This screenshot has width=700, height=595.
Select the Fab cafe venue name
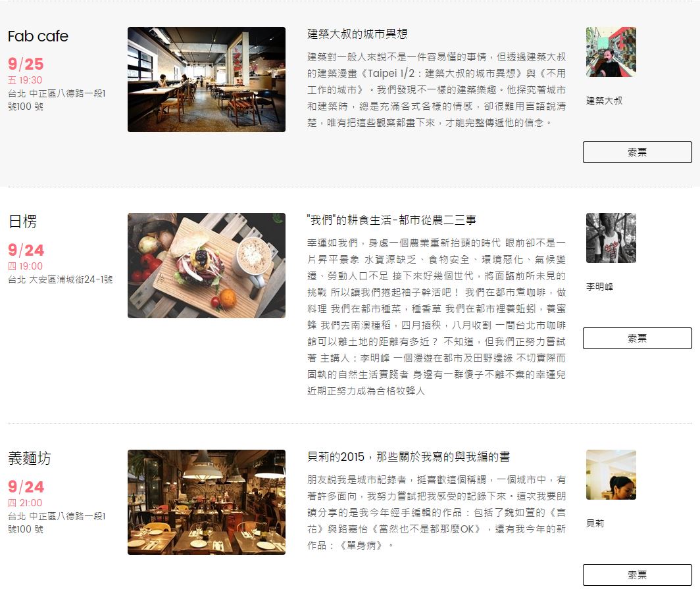[38, 36]
